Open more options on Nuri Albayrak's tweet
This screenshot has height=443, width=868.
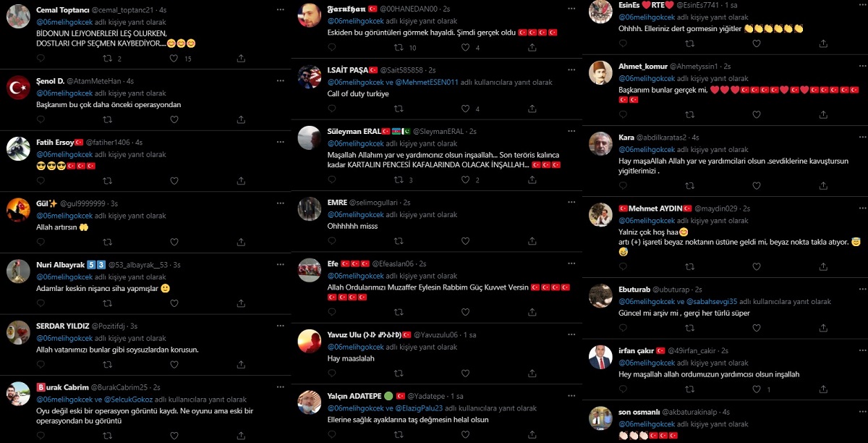point(280,264)
